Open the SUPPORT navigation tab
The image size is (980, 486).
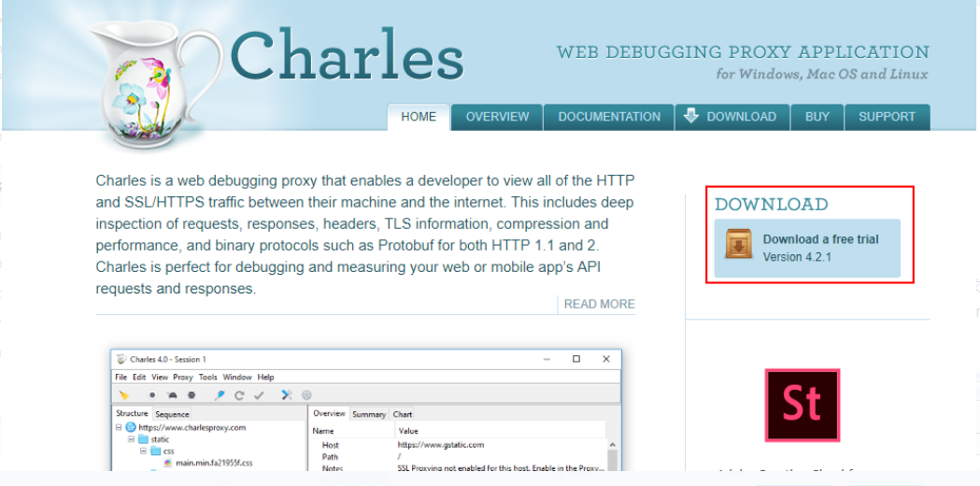click(887, 117)
